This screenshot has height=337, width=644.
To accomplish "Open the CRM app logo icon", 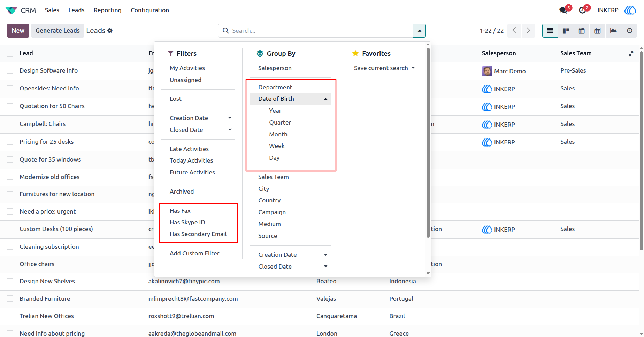I will [11, 10].
